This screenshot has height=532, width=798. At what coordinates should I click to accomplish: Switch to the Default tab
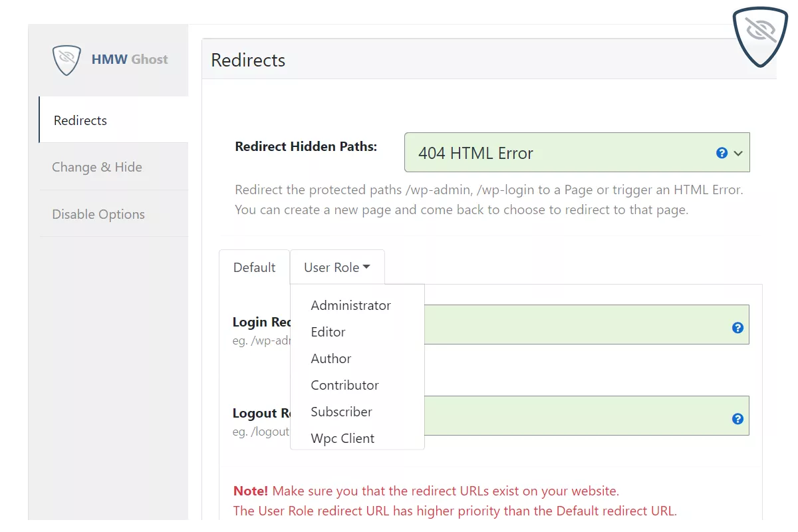pyautogui.click(x=254, y=267)
